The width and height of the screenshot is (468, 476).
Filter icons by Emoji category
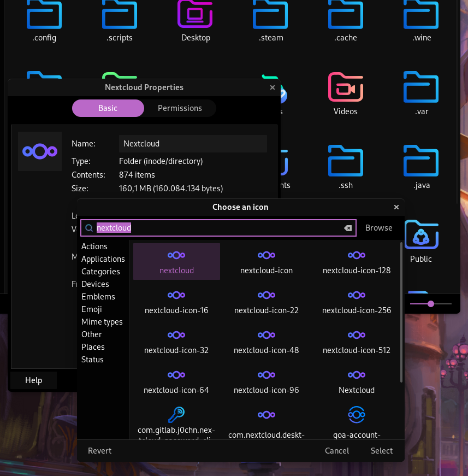(92, 309)
